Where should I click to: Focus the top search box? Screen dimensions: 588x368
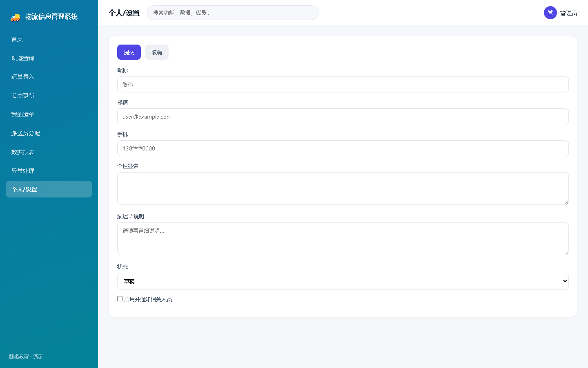(233, 13)
